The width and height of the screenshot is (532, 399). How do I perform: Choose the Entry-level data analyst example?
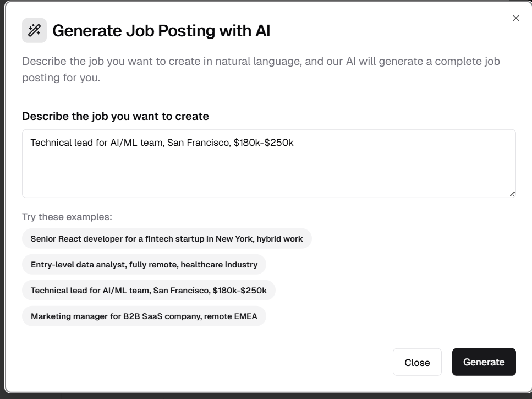144,265
